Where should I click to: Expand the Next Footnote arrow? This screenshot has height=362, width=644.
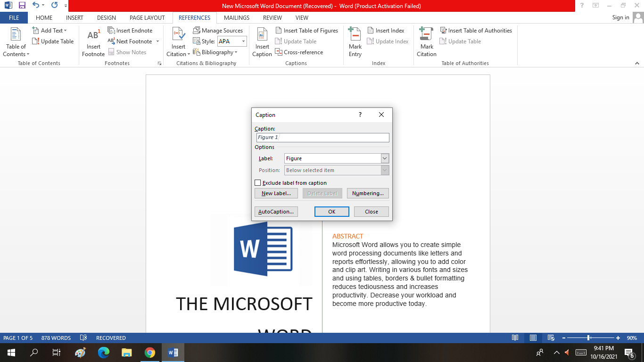click(157, 41)
